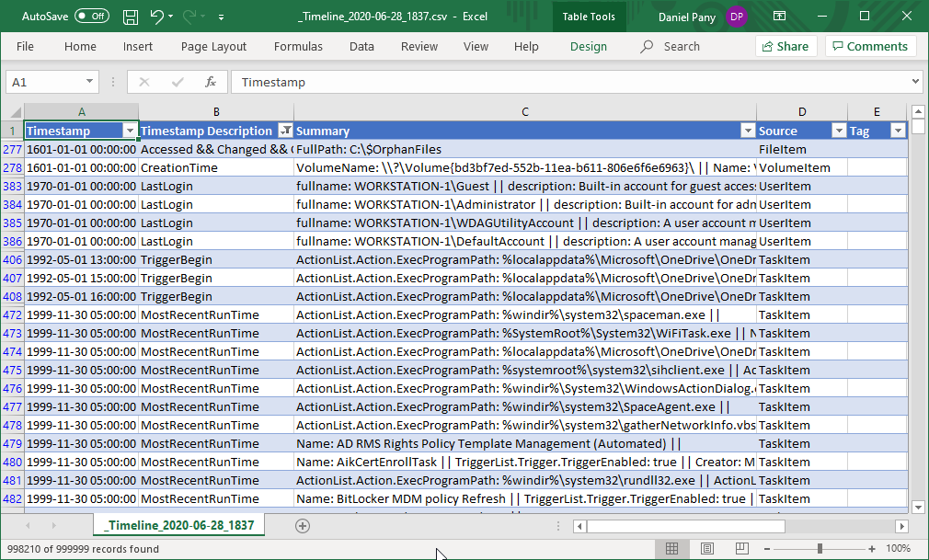Open the Timestamp column filter dropdown

tap(131, 131)
